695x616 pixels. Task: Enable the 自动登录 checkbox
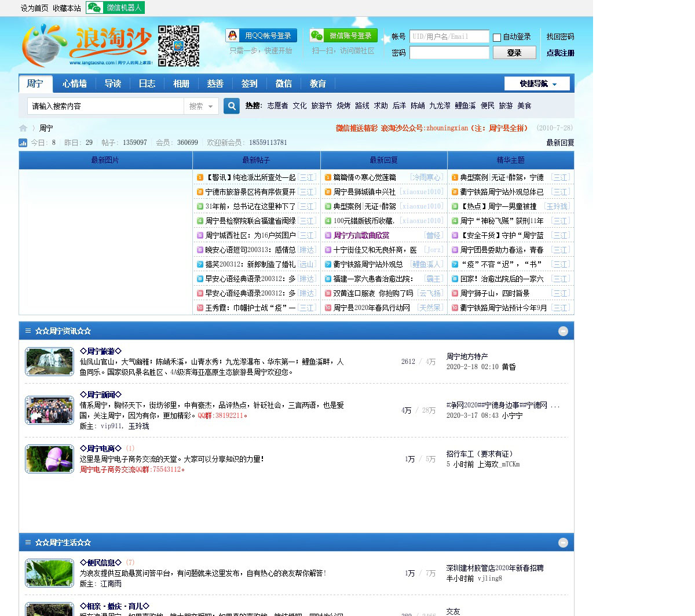[x=497, y=37]
